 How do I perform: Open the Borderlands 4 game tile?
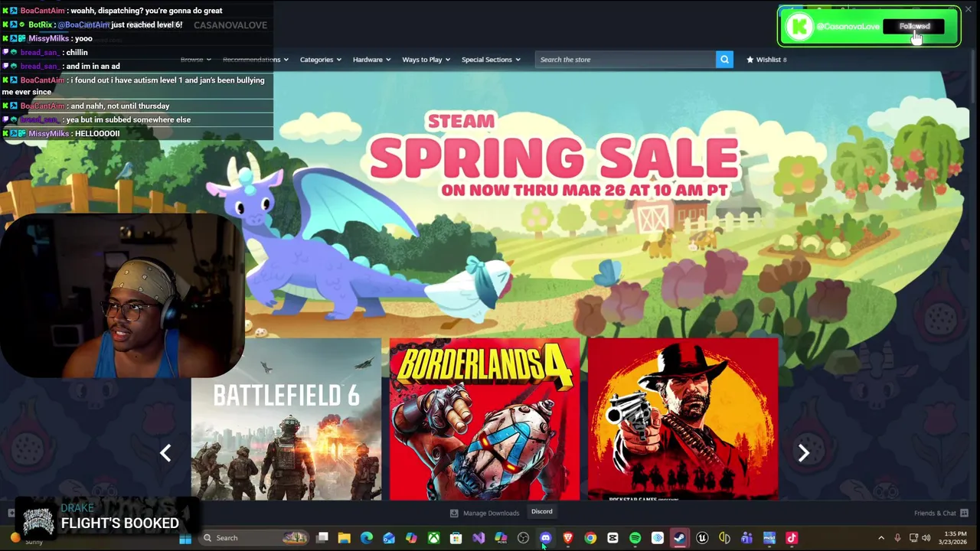coord(485,419)
